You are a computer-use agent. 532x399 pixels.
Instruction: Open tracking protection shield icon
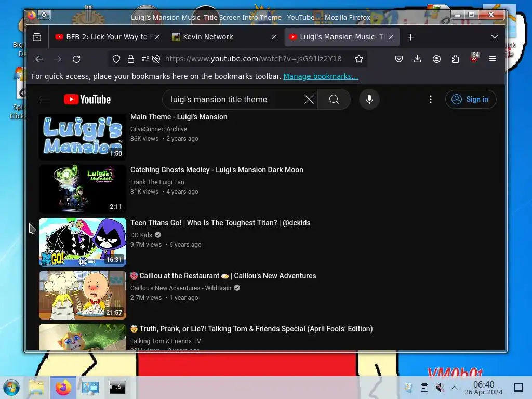click(116, 59)
